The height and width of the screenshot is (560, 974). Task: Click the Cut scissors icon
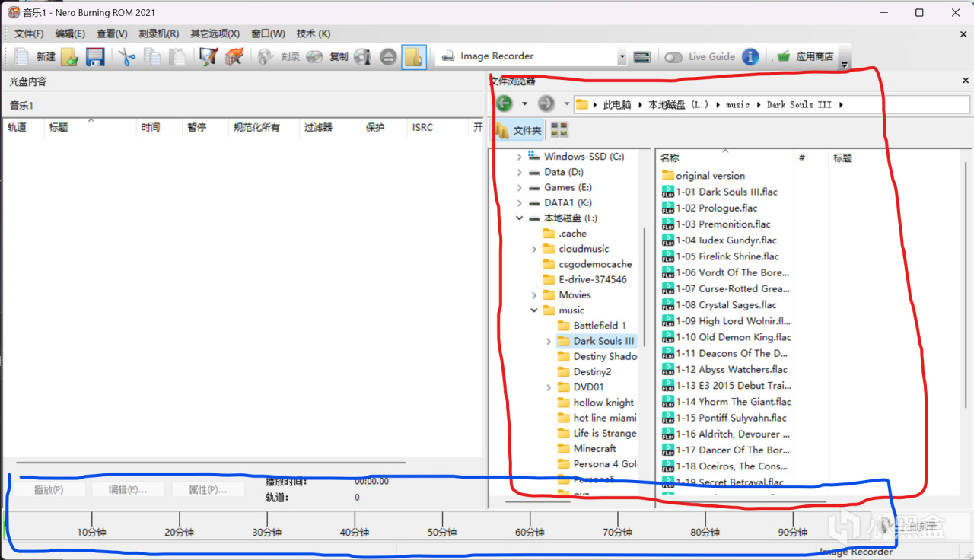click(x=126, y=56)
